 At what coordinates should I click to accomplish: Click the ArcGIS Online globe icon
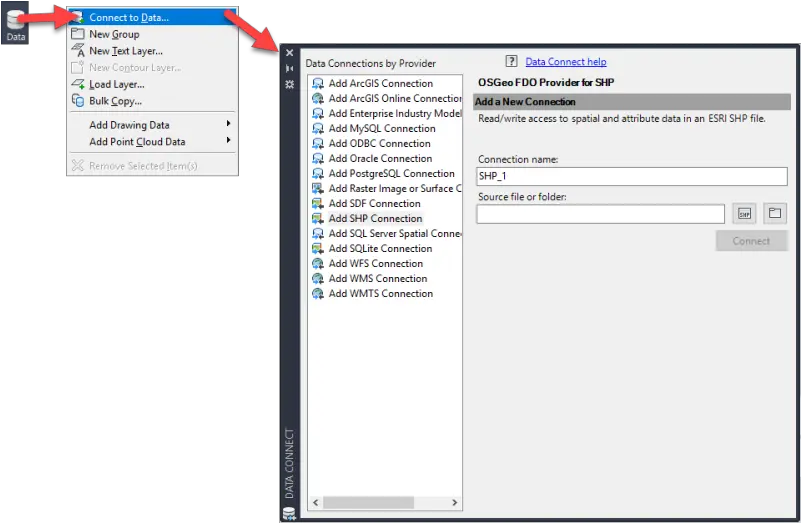click(318, 98)
